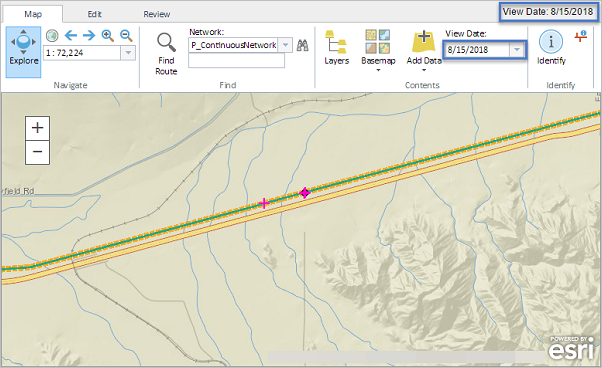Click the identify route locations icon
Screen dimensions: 602x368
click(580, 36)
